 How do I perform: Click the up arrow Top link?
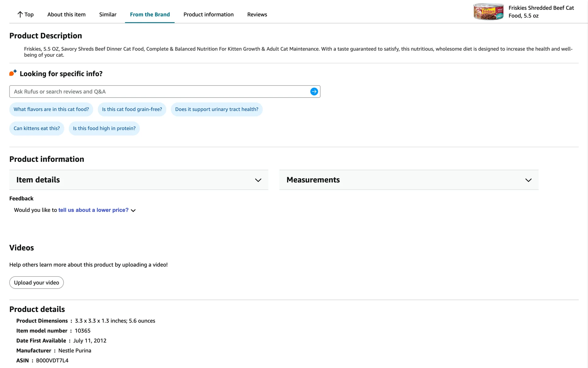tap(25, 14)
